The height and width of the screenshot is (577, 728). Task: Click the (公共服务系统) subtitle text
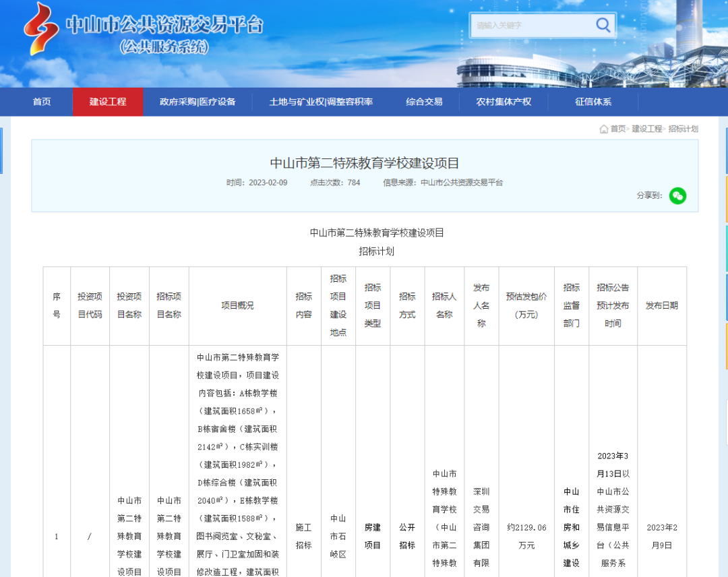(x=164, y=47)
